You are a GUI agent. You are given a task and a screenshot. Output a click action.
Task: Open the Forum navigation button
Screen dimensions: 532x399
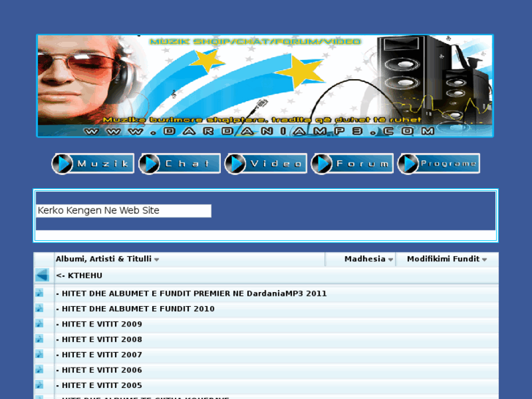coord(352,164)
